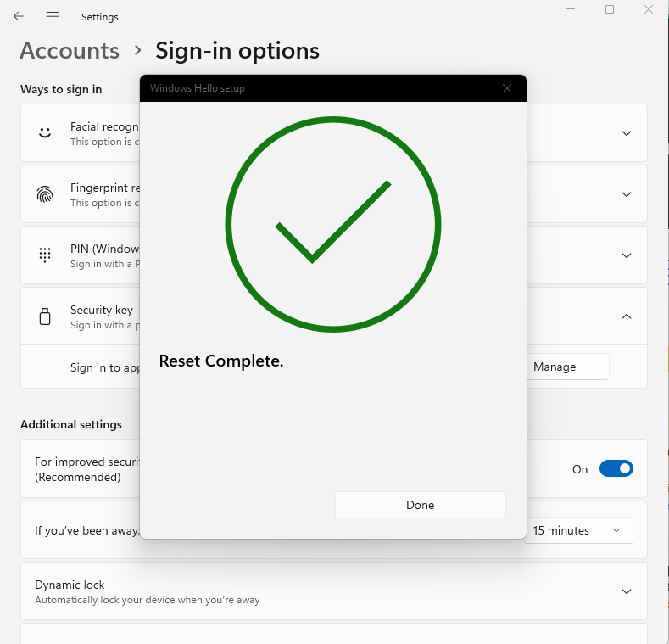This screenshot has width=669, height=644.
Task: Navigate to Accounts breadcrumb
Action: 70,50
